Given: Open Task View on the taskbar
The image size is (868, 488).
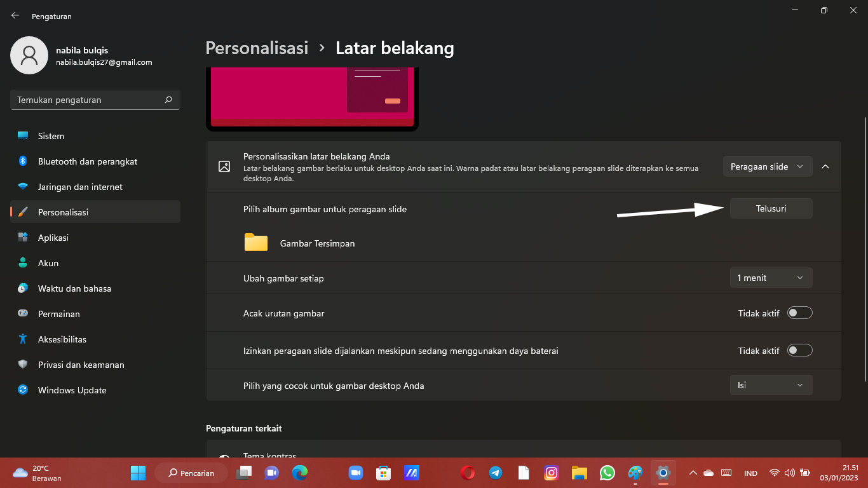Looking at the screenshot, I should tap(244, 473).
